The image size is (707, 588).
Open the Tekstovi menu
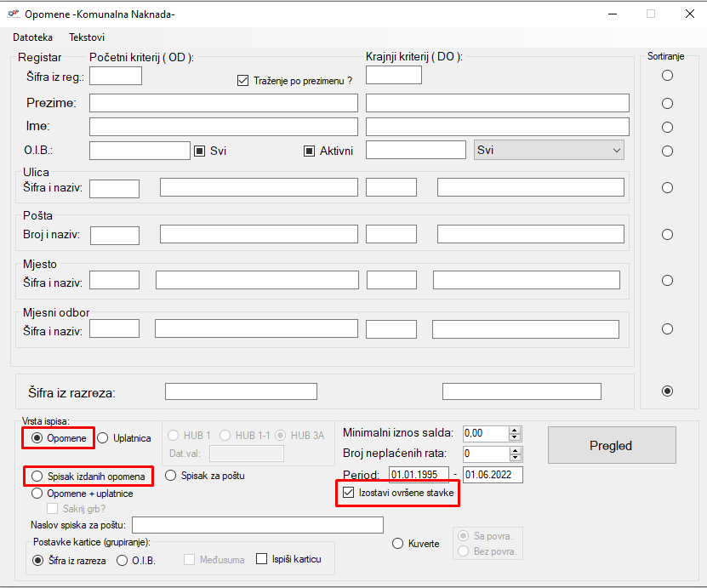pos(87,37)
